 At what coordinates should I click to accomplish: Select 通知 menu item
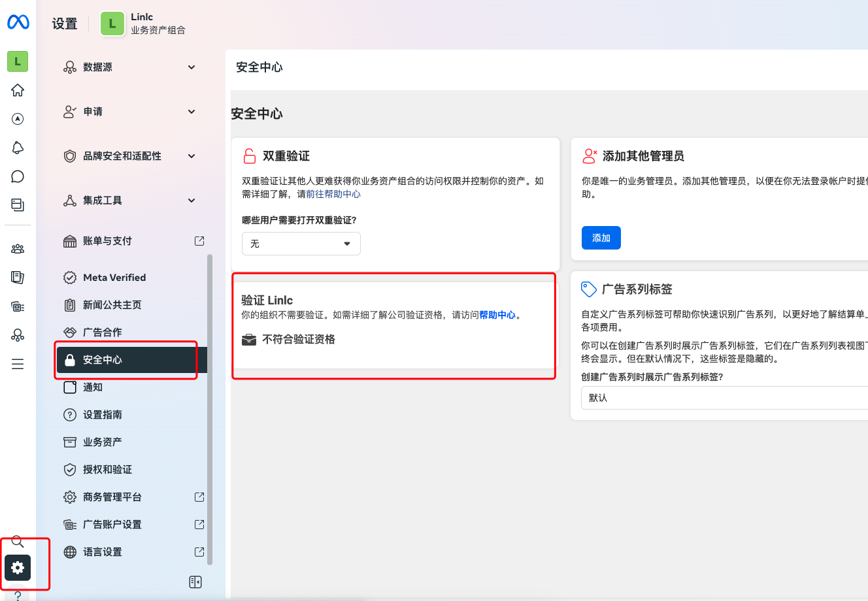click(133, 387)
